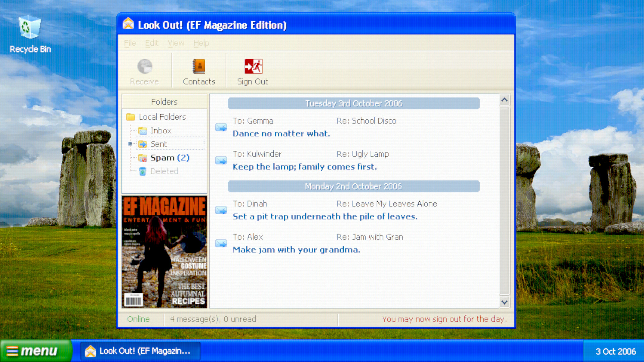Click the Spam folder icon

click(x=143, y=157)
